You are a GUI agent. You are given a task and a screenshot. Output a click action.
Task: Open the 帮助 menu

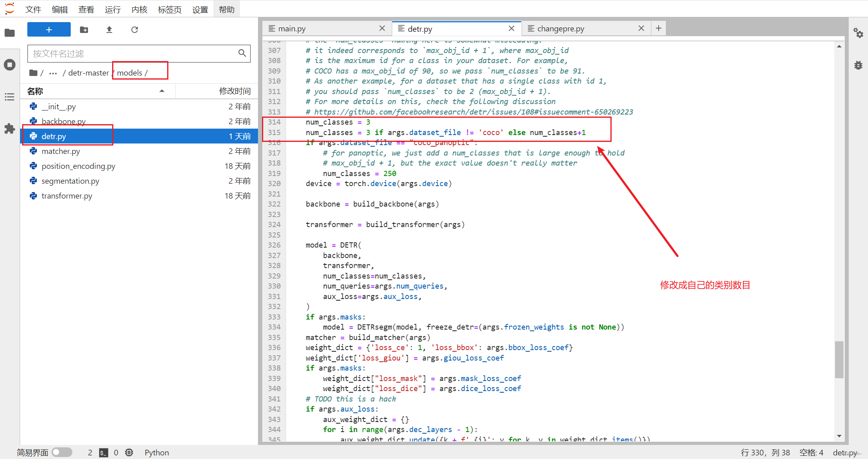pyautogui.click(x=227, y=9)
